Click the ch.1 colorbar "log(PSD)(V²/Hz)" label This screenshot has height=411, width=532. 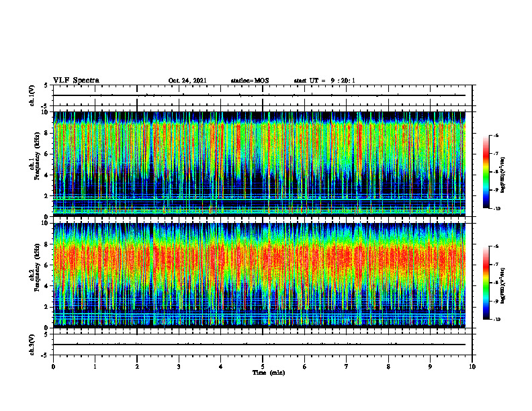pos(503,175)
